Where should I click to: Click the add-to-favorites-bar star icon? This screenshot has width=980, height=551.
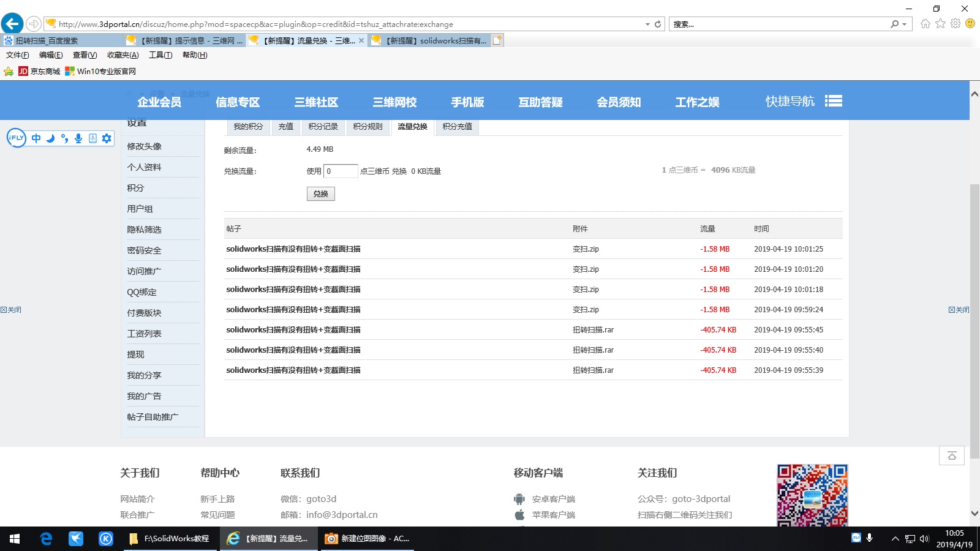click(x=9, y=72)
